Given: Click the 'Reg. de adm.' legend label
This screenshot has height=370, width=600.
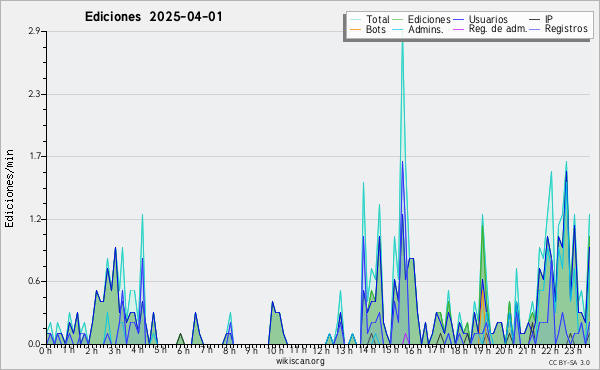Looking at the screenshot, I should [498, 29].
